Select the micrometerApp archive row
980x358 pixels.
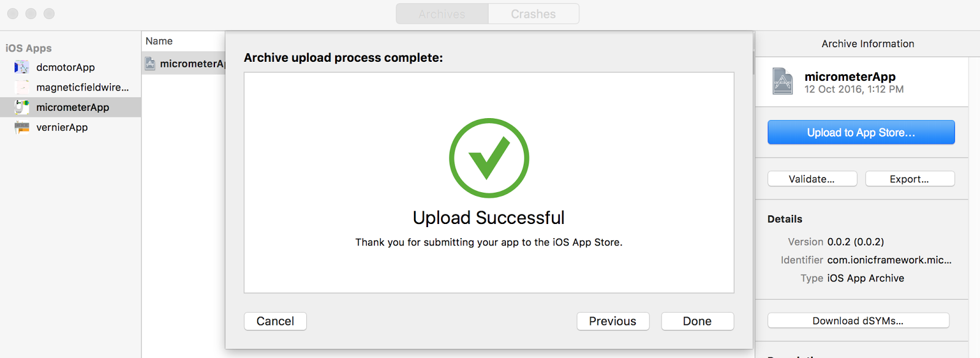pos(184,63)
